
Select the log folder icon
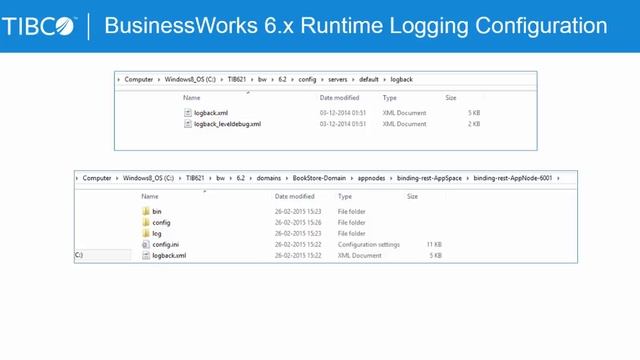pos(146,233)
